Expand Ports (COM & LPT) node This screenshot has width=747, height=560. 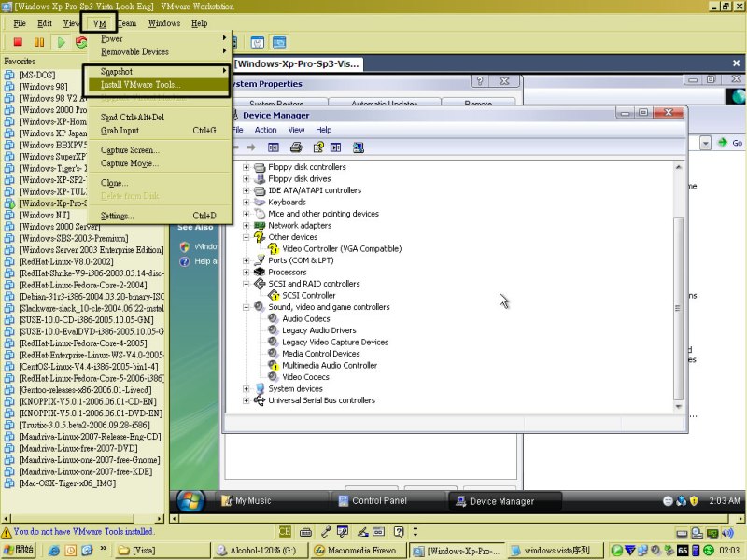point(246,260)
